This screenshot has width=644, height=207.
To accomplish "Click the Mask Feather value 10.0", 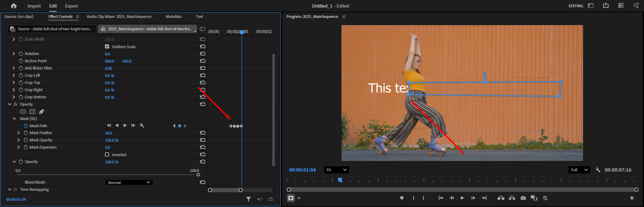I will (108, 133).
